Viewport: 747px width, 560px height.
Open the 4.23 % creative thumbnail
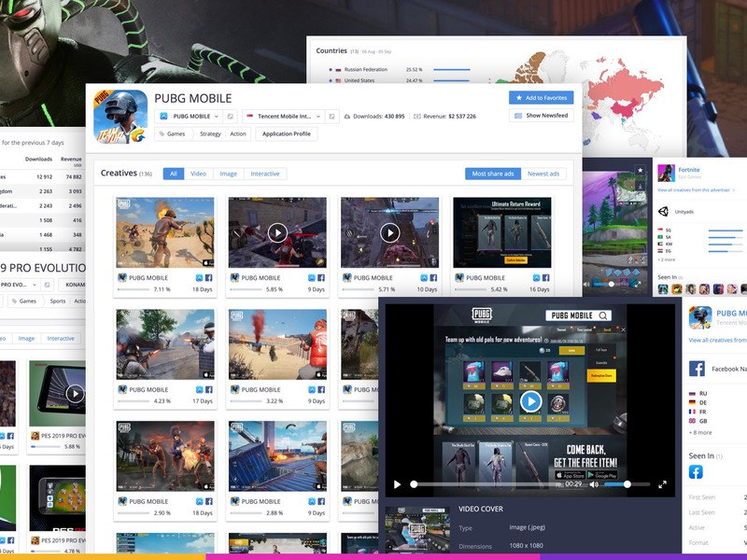(x=165, y=344)
